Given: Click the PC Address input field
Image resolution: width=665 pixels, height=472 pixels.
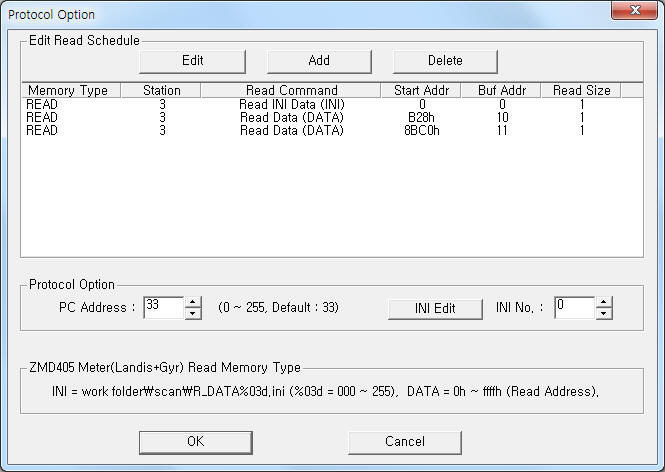Looking at the screenshot, I should [x=163, y=307].
